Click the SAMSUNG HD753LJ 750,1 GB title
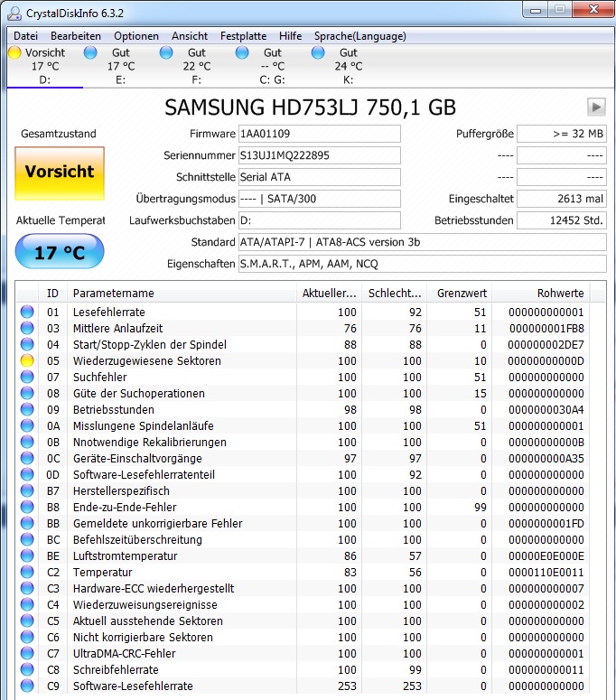616x700 pixels. (x=310, y=107)
